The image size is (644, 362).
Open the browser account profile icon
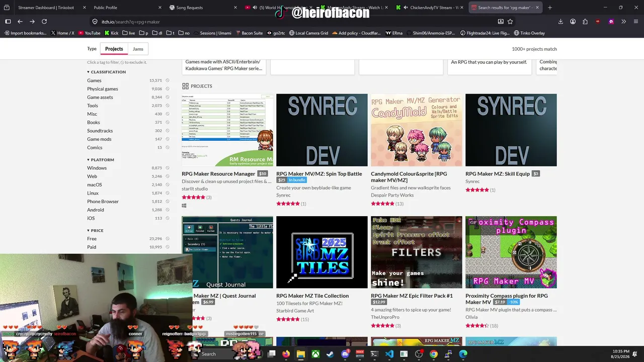(573, 22)
